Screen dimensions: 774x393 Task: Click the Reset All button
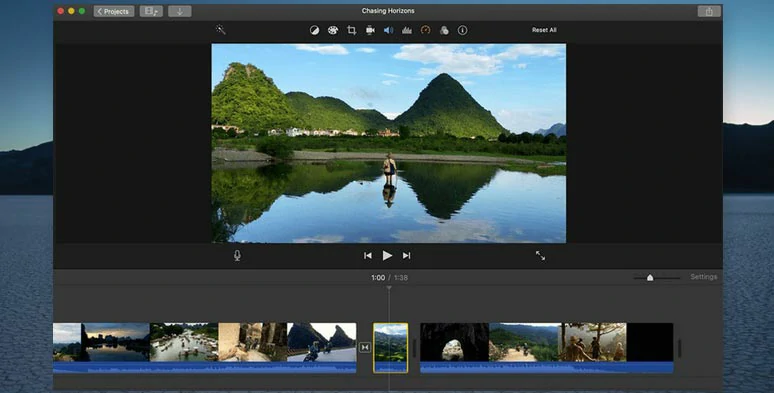544,30
